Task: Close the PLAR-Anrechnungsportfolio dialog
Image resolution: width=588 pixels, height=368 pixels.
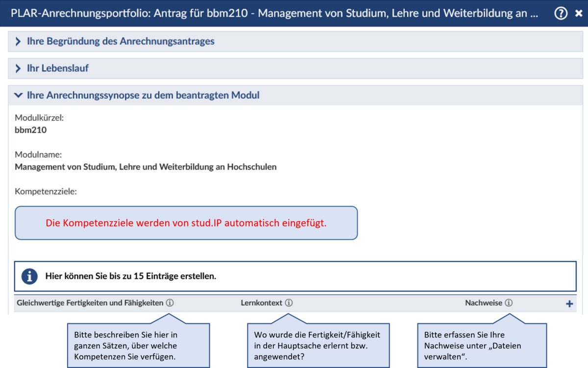Action: 578,14
